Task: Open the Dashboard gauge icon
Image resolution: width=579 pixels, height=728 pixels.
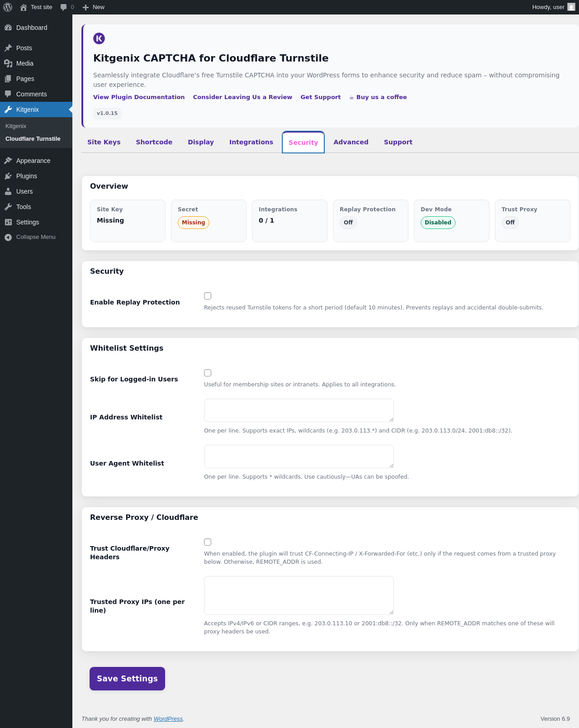Action: (x=8, y=28)
